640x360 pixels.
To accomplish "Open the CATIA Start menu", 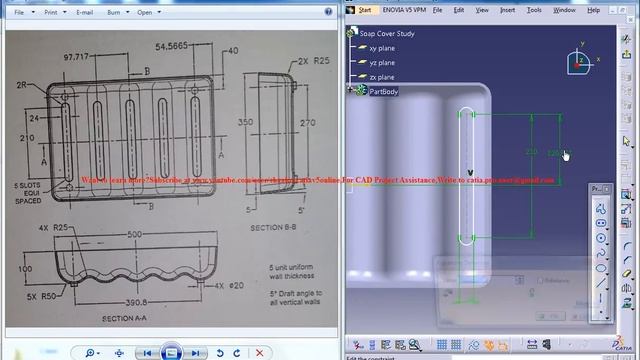I will (364, 10).
